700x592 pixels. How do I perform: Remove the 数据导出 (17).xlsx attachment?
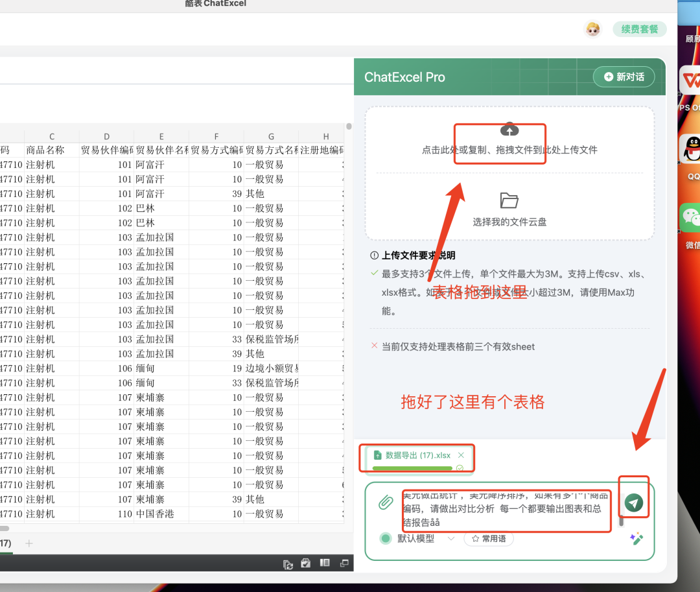tap(461, 456)
